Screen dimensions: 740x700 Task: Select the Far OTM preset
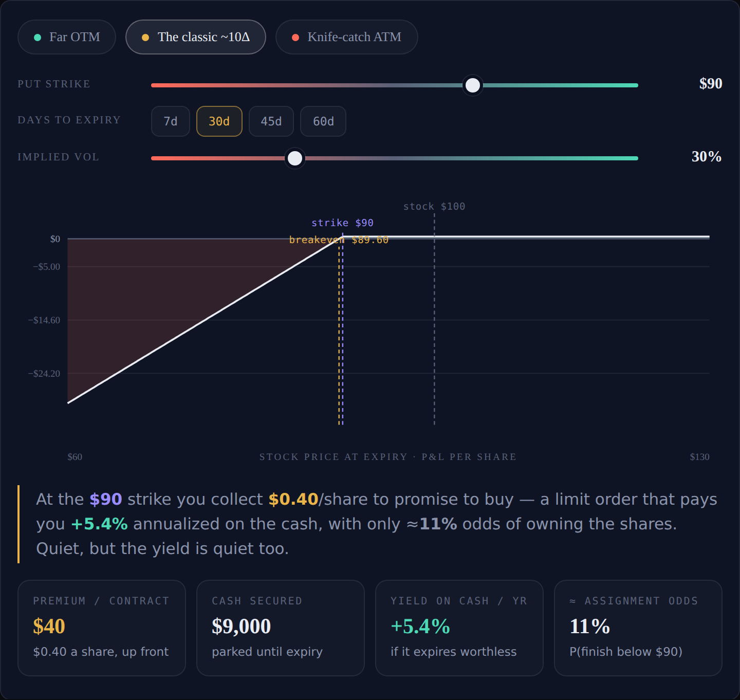tap(67, 37)
